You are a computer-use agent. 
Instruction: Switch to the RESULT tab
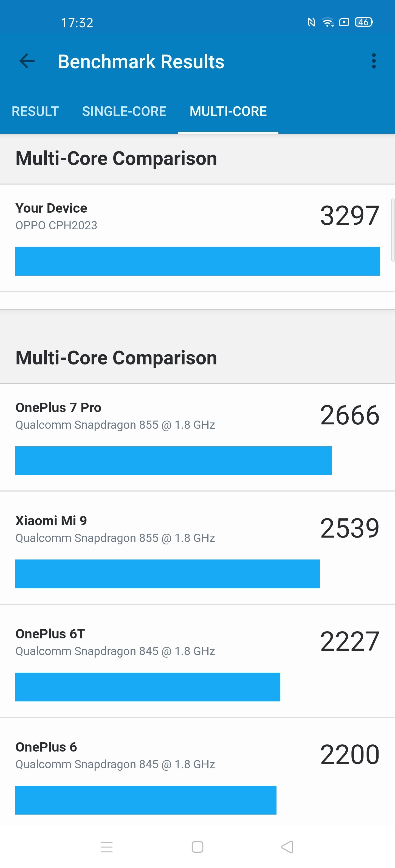click(35, 111)
